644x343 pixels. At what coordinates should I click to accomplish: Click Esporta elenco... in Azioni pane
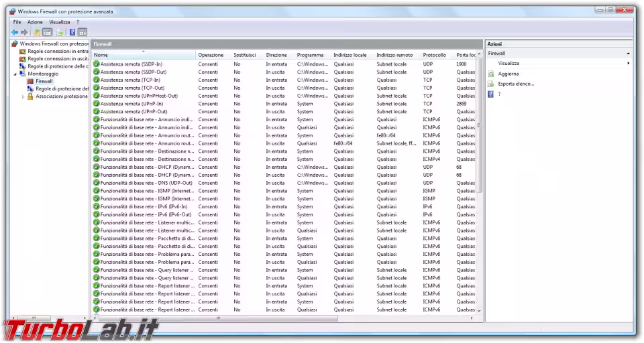516,84
